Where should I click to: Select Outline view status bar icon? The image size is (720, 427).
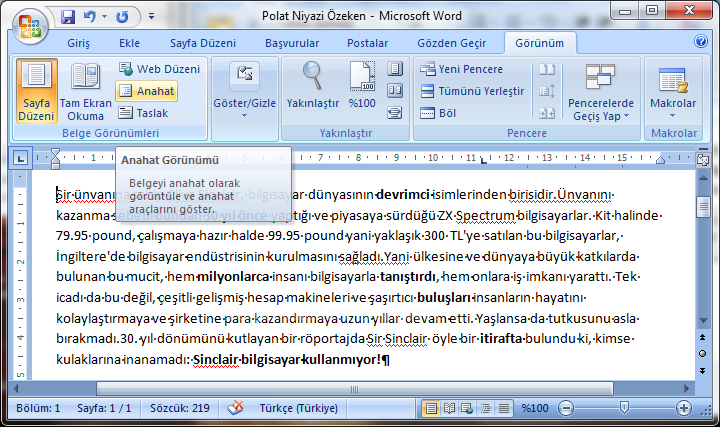485,408
